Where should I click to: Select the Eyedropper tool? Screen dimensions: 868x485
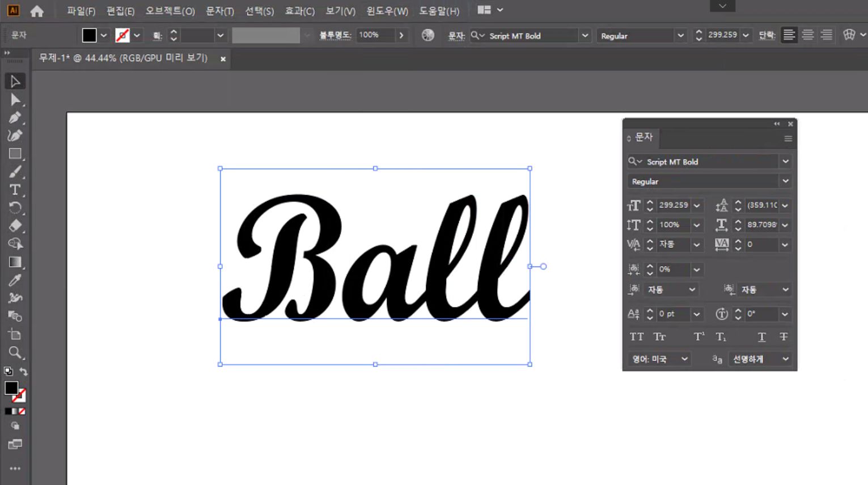(15, 280)
